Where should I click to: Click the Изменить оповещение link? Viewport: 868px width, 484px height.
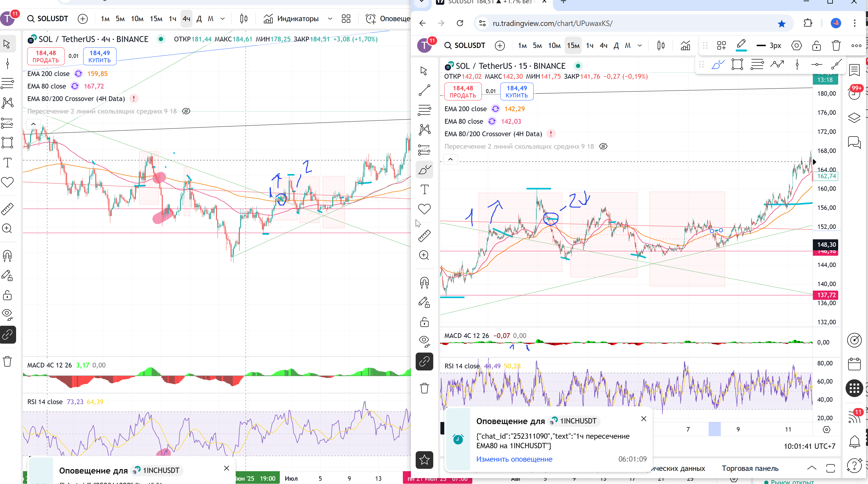coord(514,459)
